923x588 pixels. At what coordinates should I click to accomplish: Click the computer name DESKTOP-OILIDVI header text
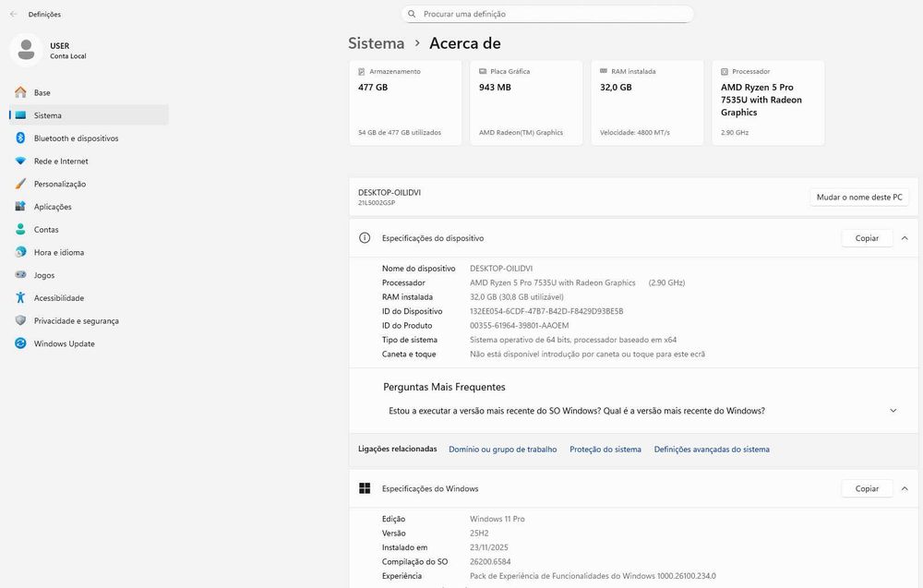coord(390,193)
